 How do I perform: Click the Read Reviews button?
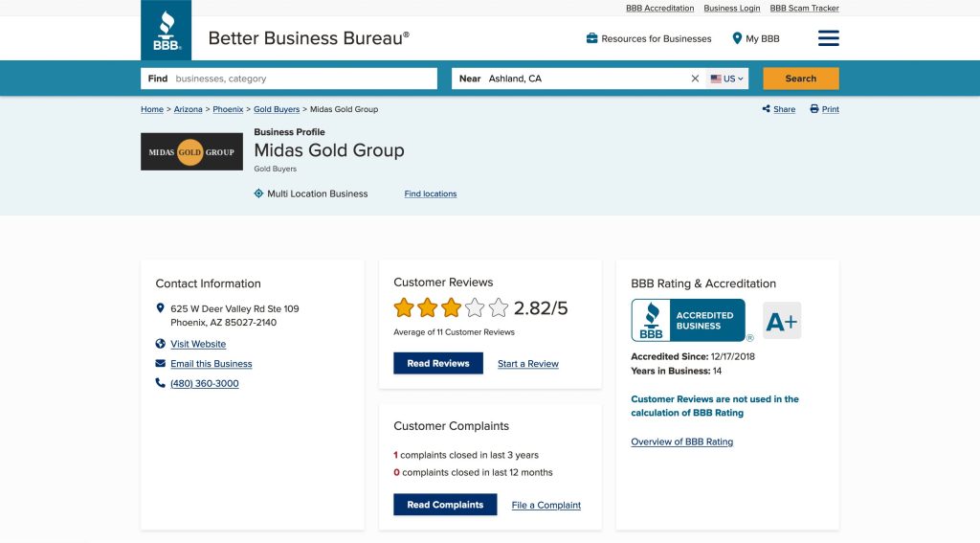coord(438,364)
